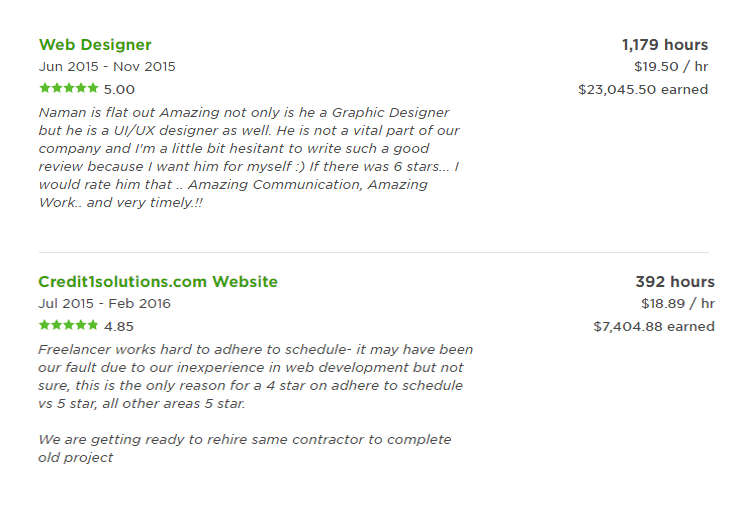Click the star rating icons beside 4.85
The image size is (749, 507).
[69, 325]
